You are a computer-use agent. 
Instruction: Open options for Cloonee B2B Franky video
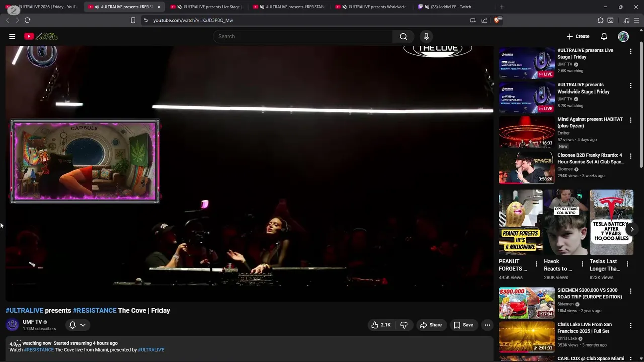click(x=630, y=156)
